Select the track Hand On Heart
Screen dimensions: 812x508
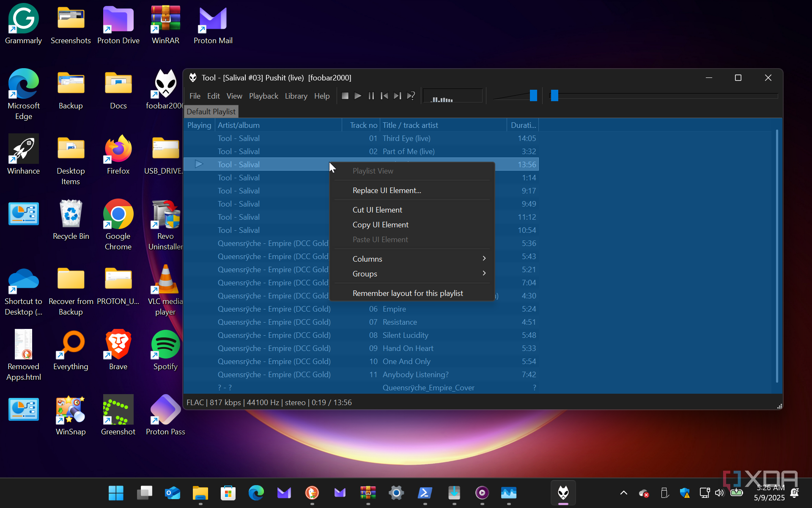(x=361, y=348)
